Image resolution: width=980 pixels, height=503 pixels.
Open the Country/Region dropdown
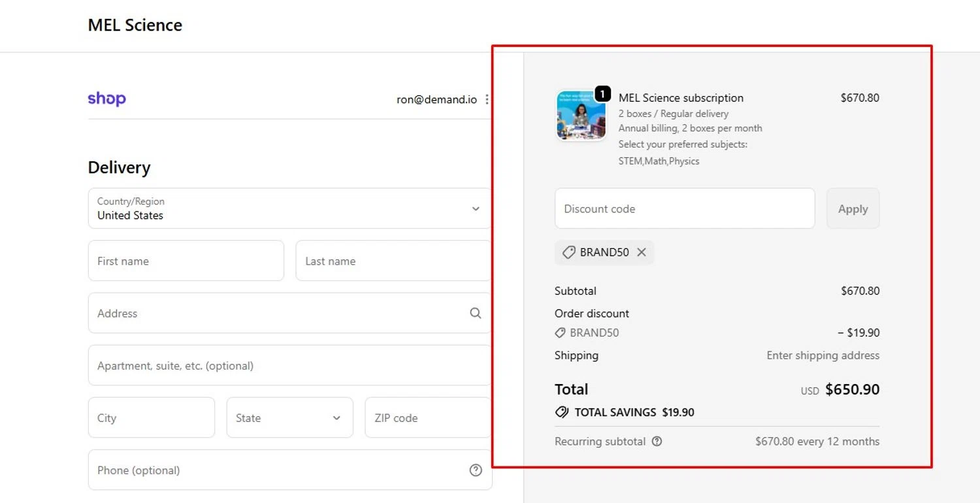pos(289,208)
